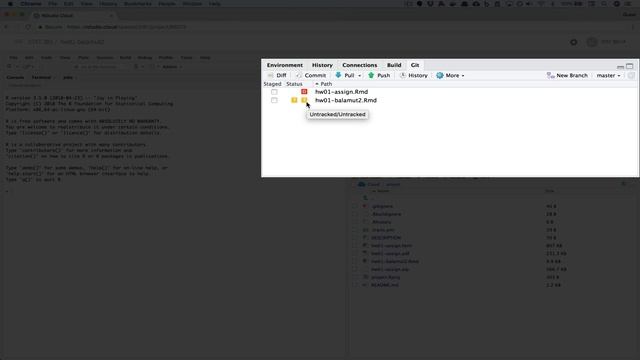
Task: Open the RStudio Session menu
Action: (x=105, y=58)
